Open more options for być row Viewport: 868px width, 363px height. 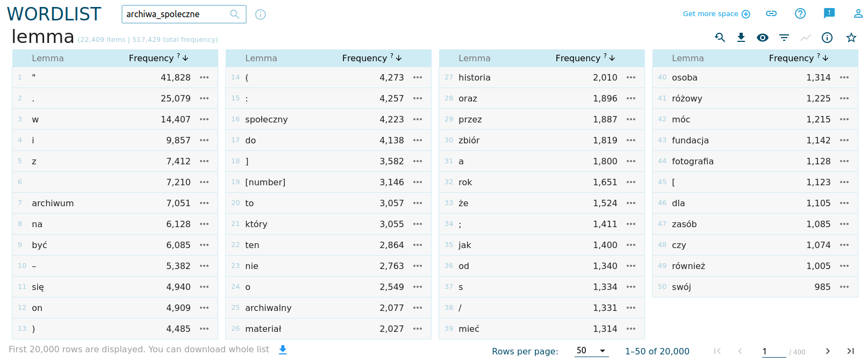204,245
